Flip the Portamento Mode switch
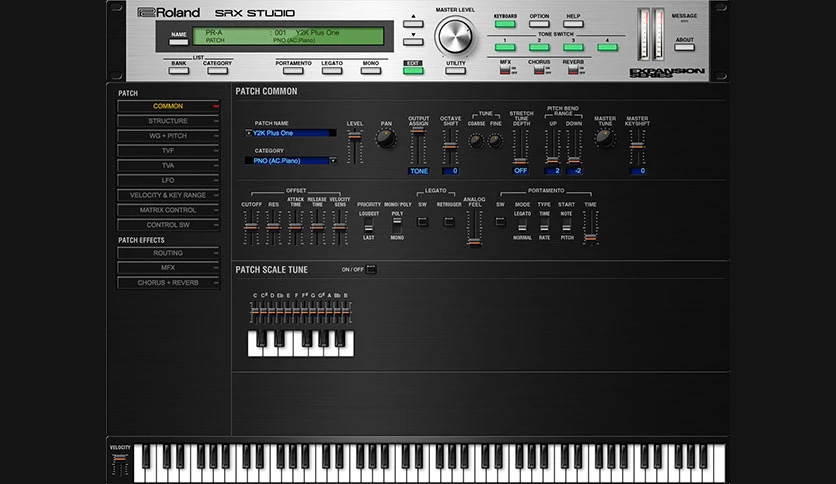This screenshot has width=836, height=484. (x=522, y=225)
